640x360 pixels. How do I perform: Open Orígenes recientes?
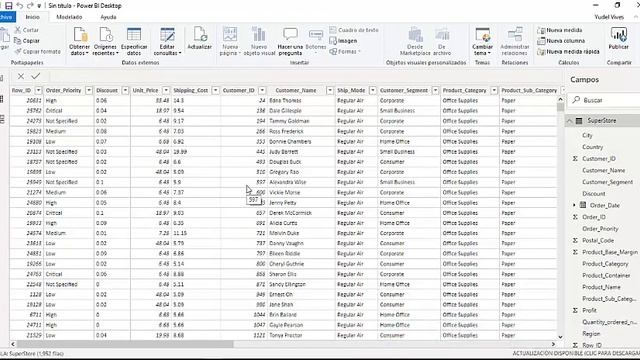tap(105, 41)
